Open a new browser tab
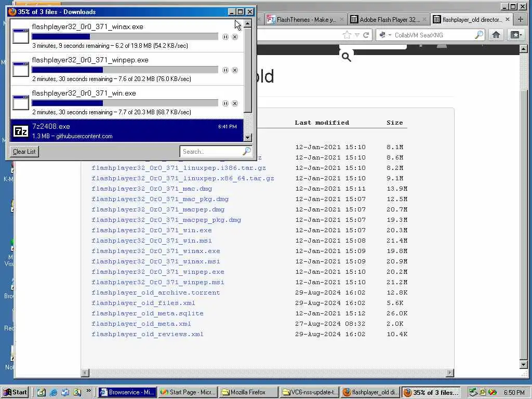Image resolution: width=532 pixels, height=399 pixels. coord(521,20)
